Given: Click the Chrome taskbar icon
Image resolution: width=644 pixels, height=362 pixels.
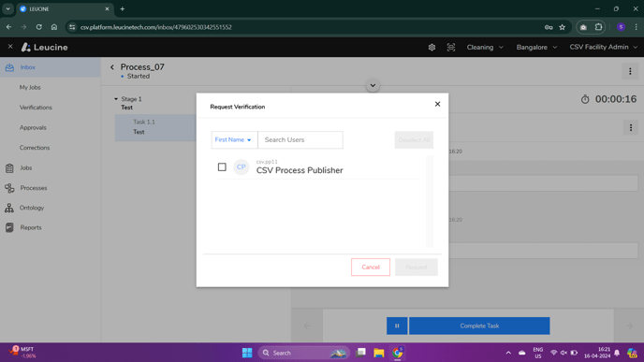Looking at the screenshot, I should coord(397,353).
